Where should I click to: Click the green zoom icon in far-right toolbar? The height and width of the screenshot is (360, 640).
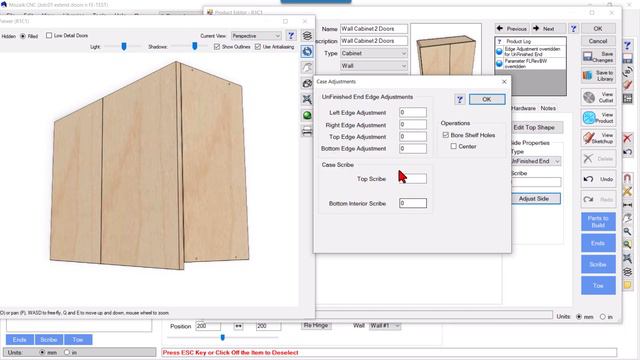627,245
